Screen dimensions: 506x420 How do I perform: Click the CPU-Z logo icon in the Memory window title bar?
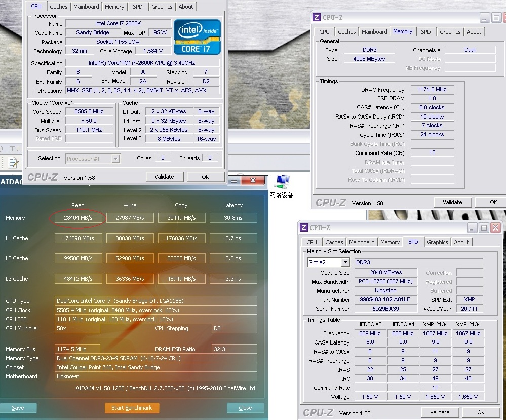point(317,17)
